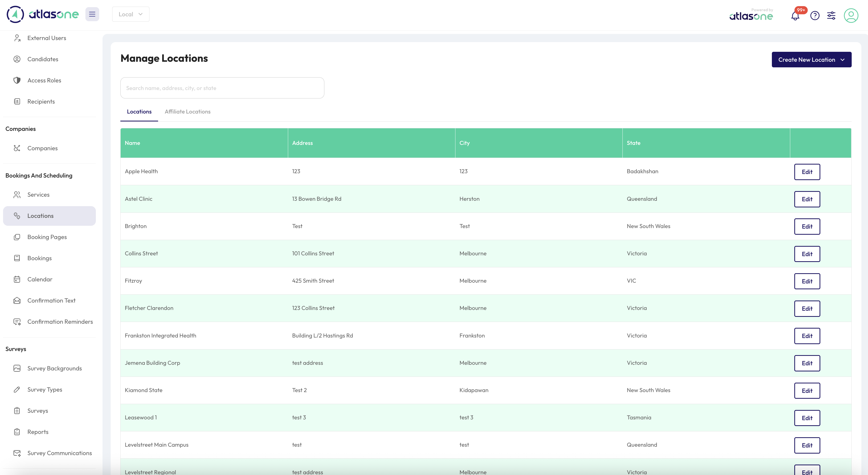
Task: Click the Access Roles shield icon
Action: (x=17, y=80)
